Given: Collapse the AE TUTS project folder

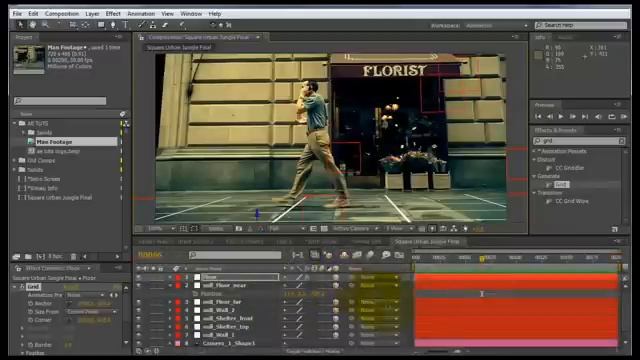Looking at the screenshot, I should [x=15, y=123].
